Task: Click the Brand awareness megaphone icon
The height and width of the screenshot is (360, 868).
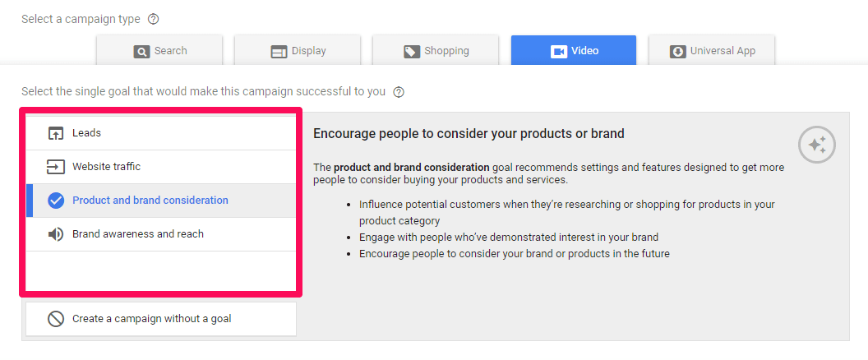Action: coord(56,234)
